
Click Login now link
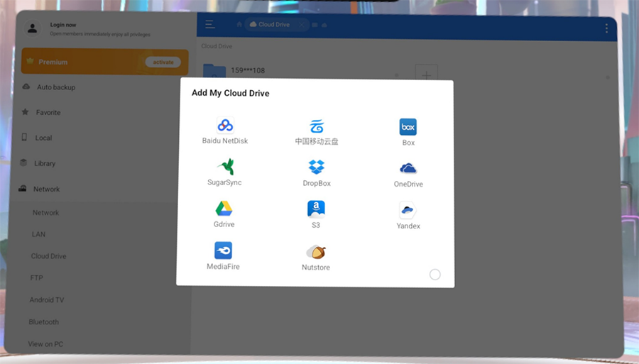tap(63, 25)
